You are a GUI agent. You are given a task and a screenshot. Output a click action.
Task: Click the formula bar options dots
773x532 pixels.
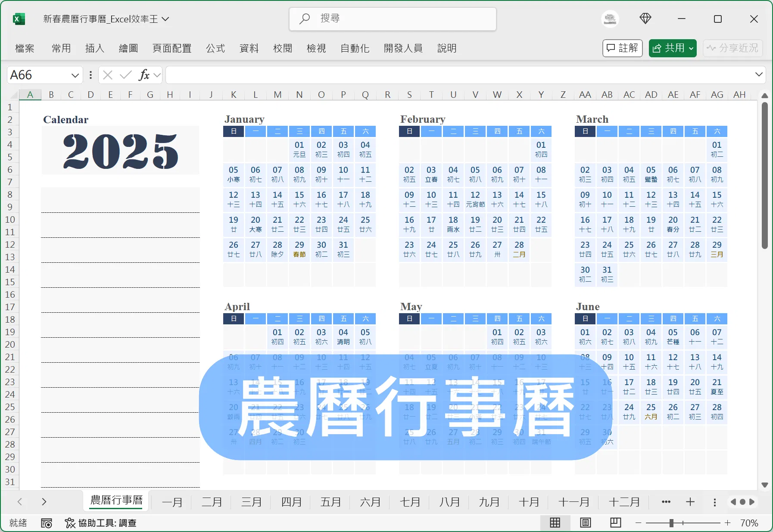pos(90,75)
